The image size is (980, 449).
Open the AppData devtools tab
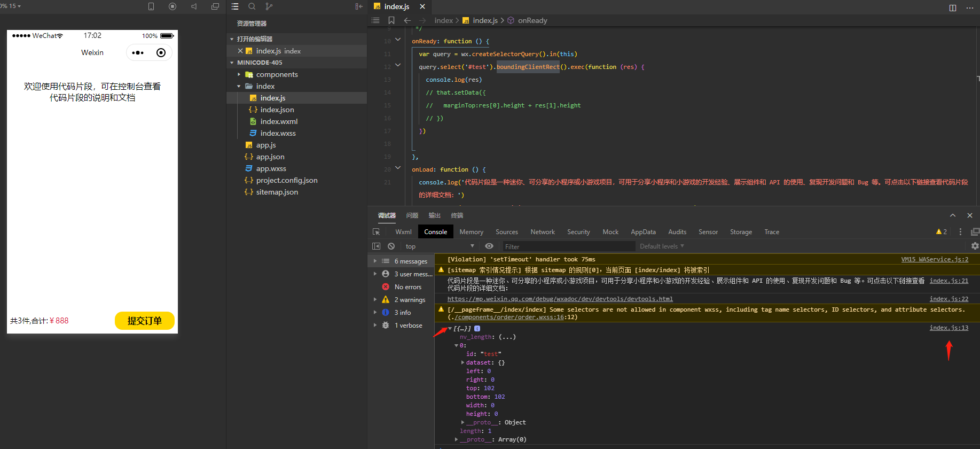point(643,232)
